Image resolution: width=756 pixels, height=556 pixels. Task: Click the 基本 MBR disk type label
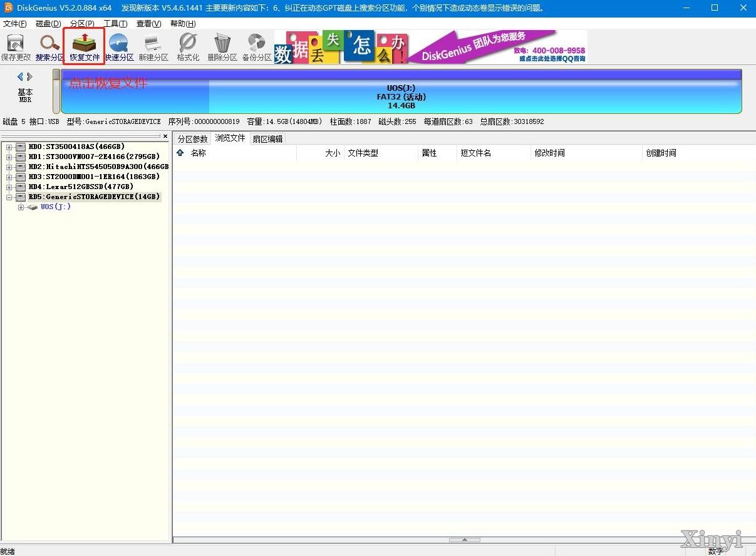pos(25,95)
